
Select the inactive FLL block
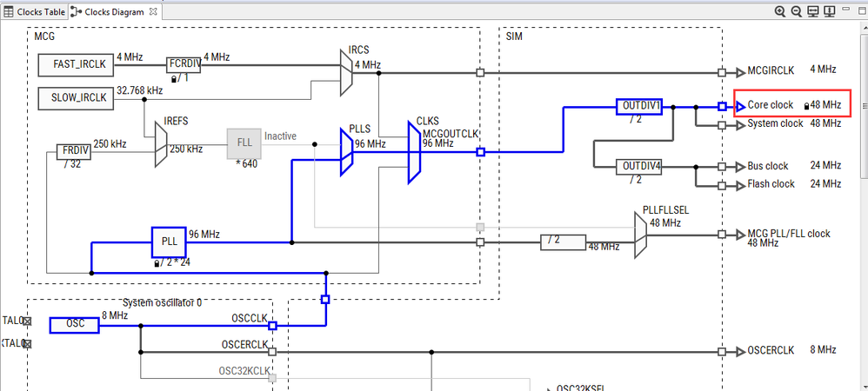point(244,143)
